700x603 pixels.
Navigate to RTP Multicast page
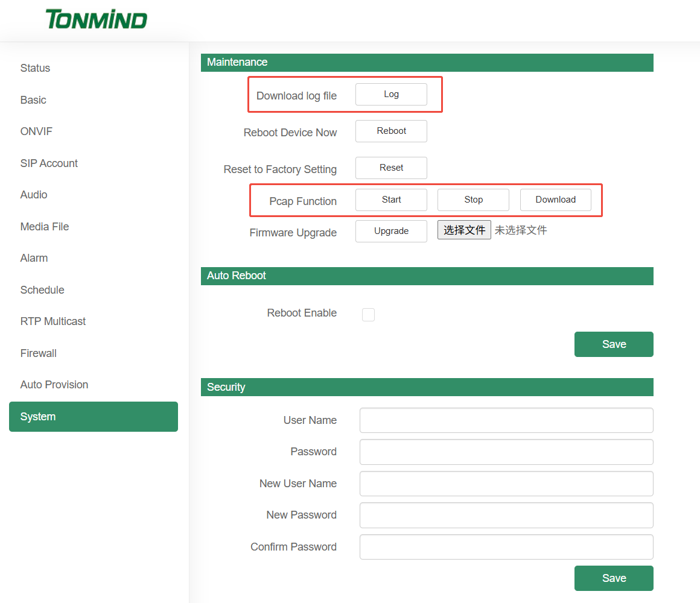click(x=53, y=321)
